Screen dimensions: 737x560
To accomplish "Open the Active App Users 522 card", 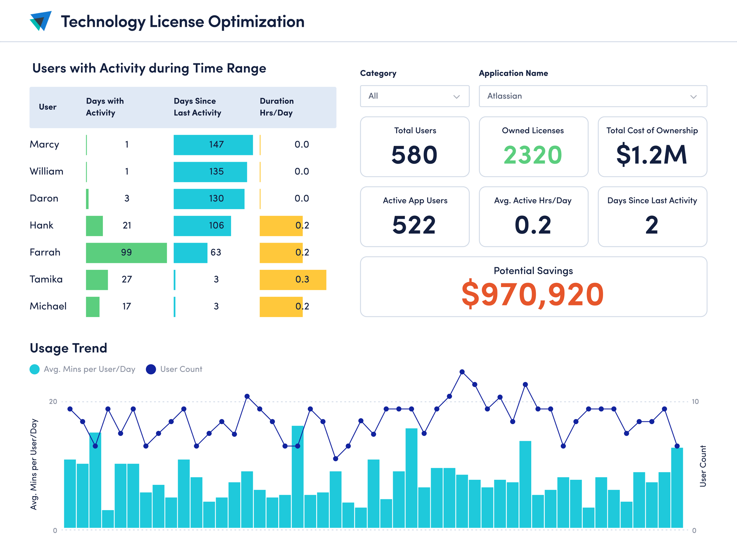I will [x=415, y=216].
